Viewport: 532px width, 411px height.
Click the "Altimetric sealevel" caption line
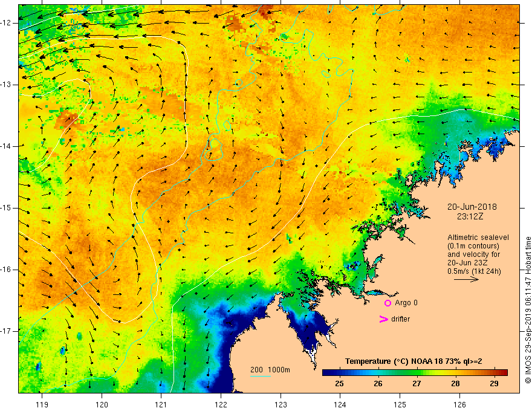point(478,238)
